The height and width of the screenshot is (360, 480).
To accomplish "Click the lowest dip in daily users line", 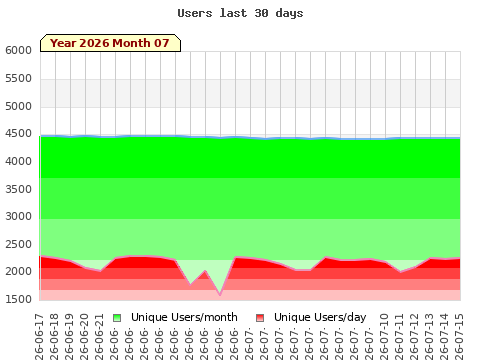I will (220, 295).
